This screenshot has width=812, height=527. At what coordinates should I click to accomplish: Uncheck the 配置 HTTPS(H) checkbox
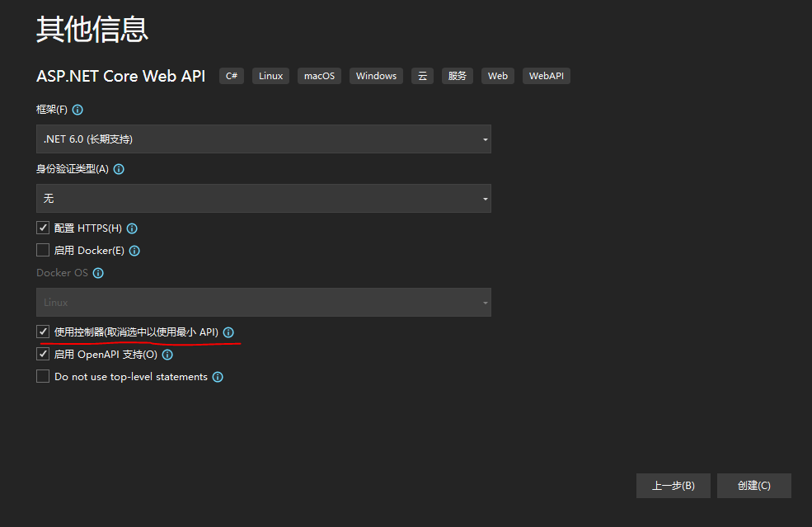(x=43, y=228)
